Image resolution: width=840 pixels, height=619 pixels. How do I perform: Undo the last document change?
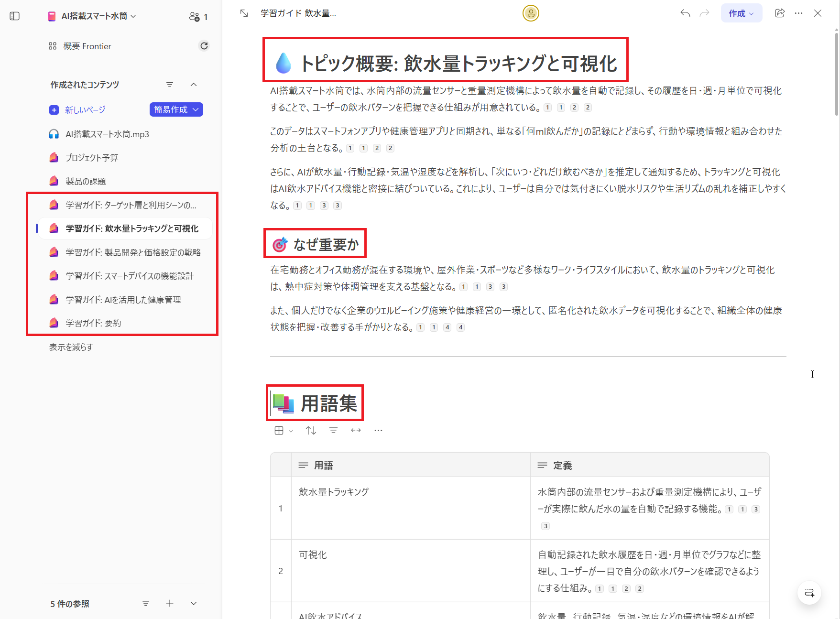tap(685, 13)
